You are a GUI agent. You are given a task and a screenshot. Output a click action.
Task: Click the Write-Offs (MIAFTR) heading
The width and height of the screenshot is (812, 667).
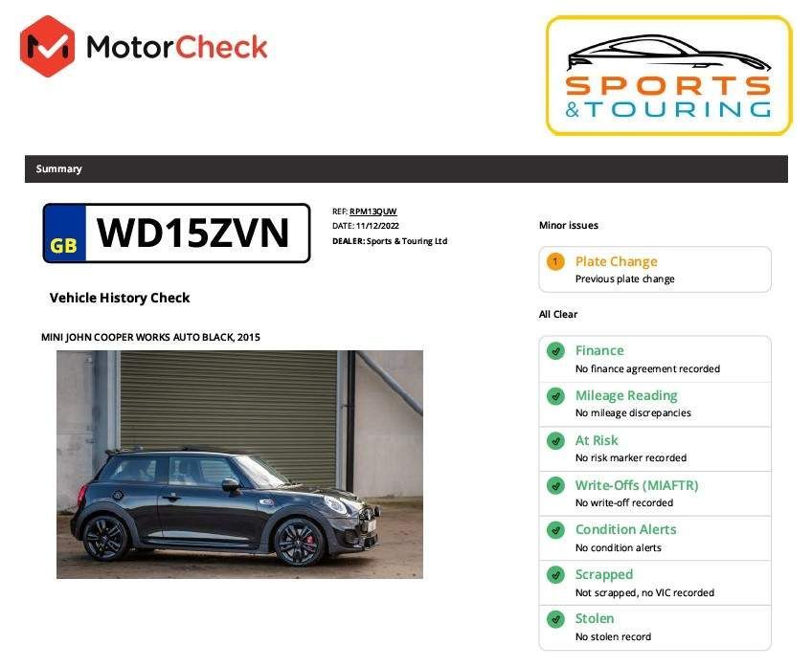[x=637, y=485]
